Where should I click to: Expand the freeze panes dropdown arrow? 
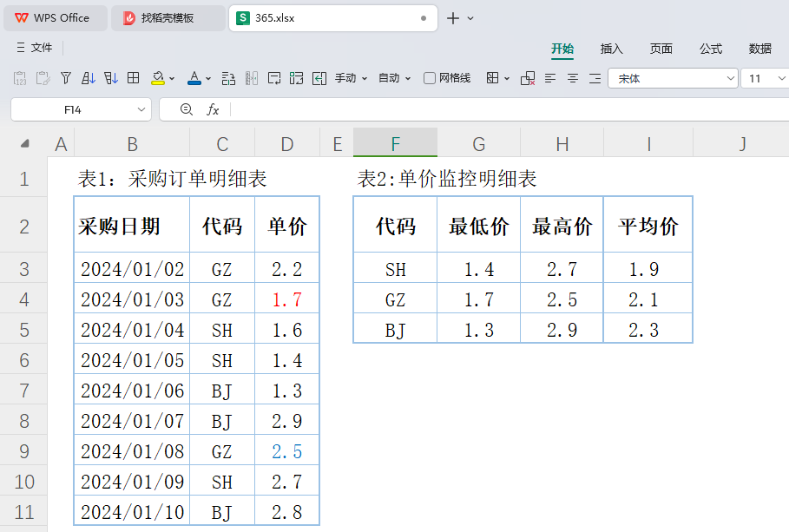(x=507, y=78)
